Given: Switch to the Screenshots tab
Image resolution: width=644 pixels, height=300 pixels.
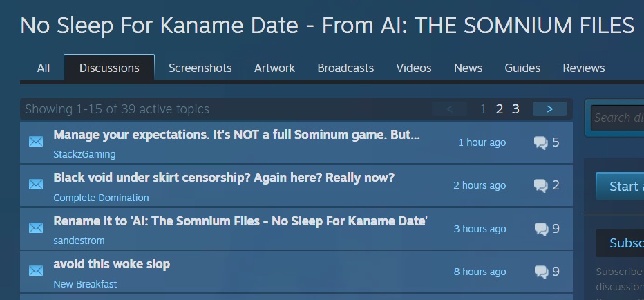Looking at the screenshot, I should pyautogui.click(x=200, y=68).
